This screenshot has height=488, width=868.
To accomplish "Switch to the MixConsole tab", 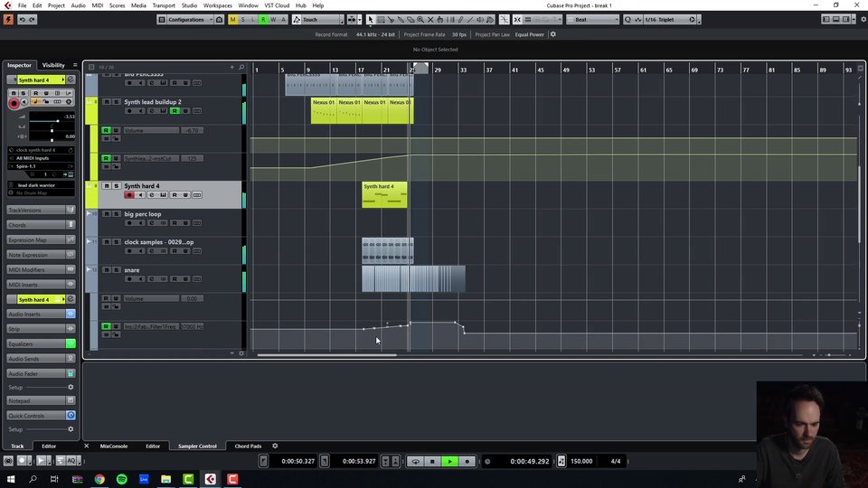I will coord(114,446).
